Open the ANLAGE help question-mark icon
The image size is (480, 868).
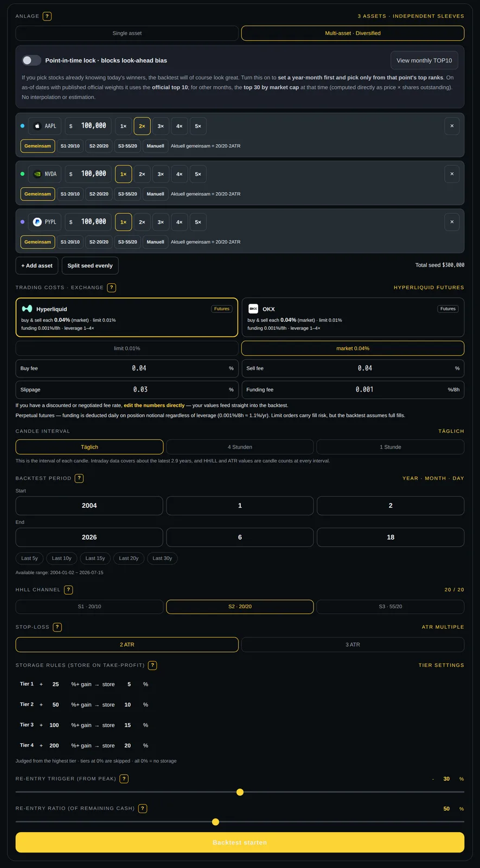47,16
